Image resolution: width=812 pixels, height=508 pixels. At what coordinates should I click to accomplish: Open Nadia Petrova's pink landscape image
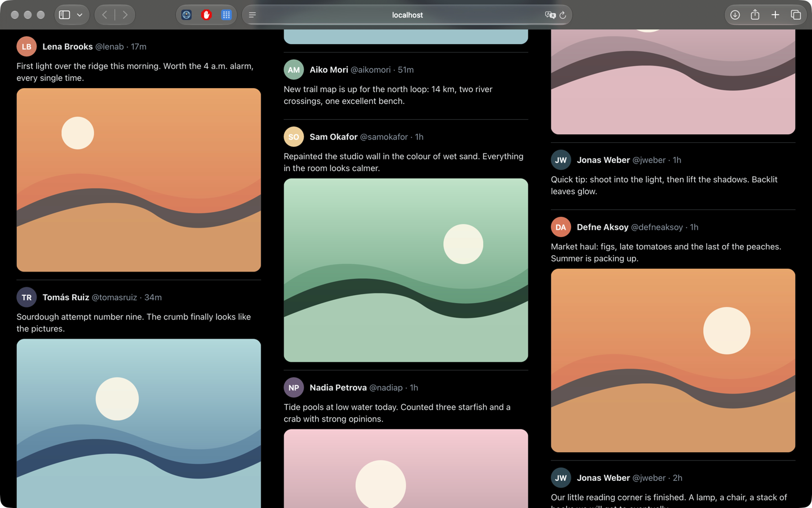406,468
